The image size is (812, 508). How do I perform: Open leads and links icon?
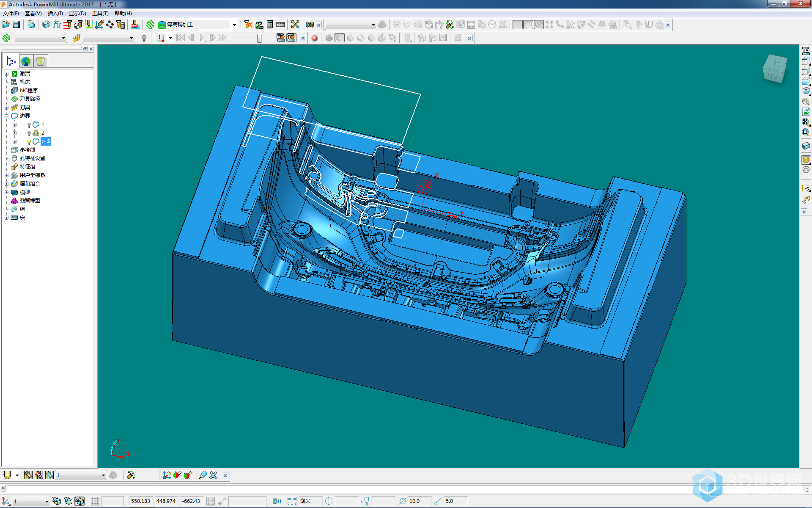[x=88, y=25]
